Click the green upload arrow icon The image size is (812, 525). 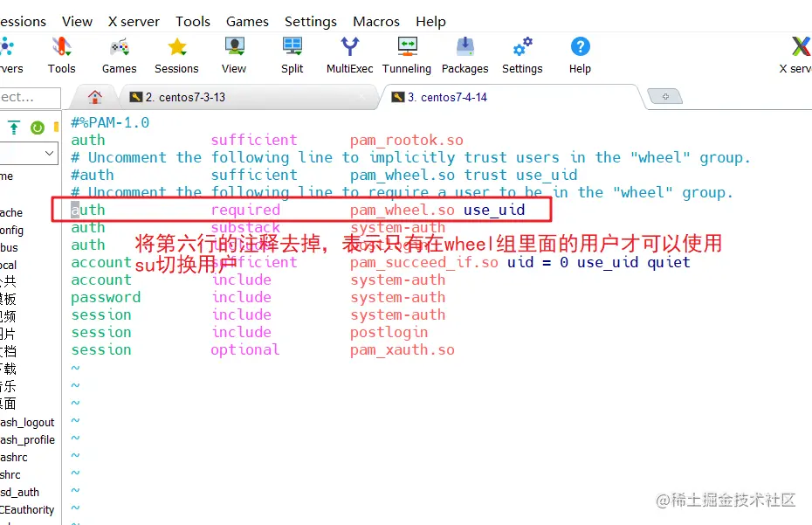pyautogui.click(x=14, y=127)
